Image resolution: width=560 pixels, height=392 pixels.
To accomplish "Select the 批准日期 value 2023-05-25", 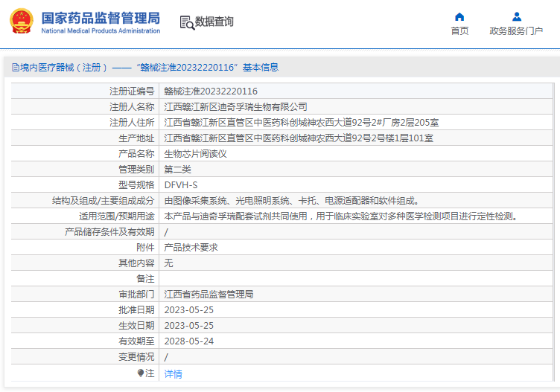I will 189,310.
